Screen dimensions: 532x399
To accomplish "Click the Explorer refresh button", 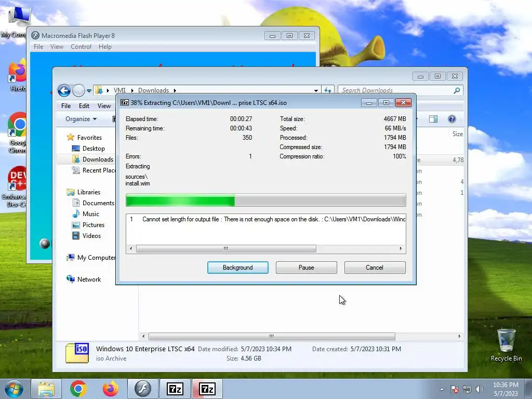I will (328, 90).
